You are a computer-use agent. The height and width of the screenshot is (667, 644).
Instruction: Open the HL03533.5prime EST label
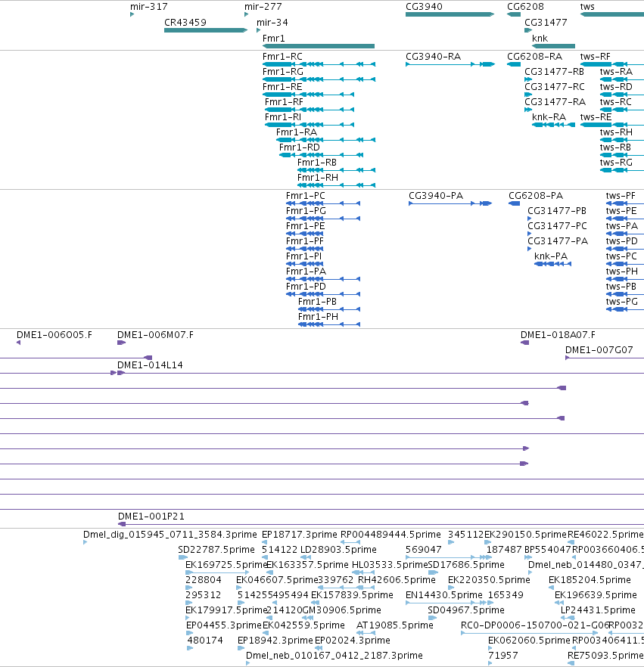click(x=390, y=564)
